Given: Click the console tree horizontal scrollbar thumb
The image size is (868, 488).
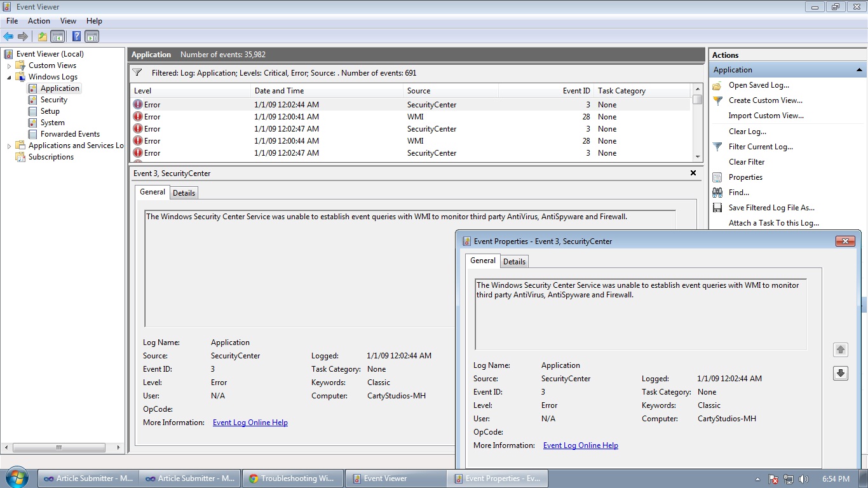Looking at the screenshot, I should (59, 447).
